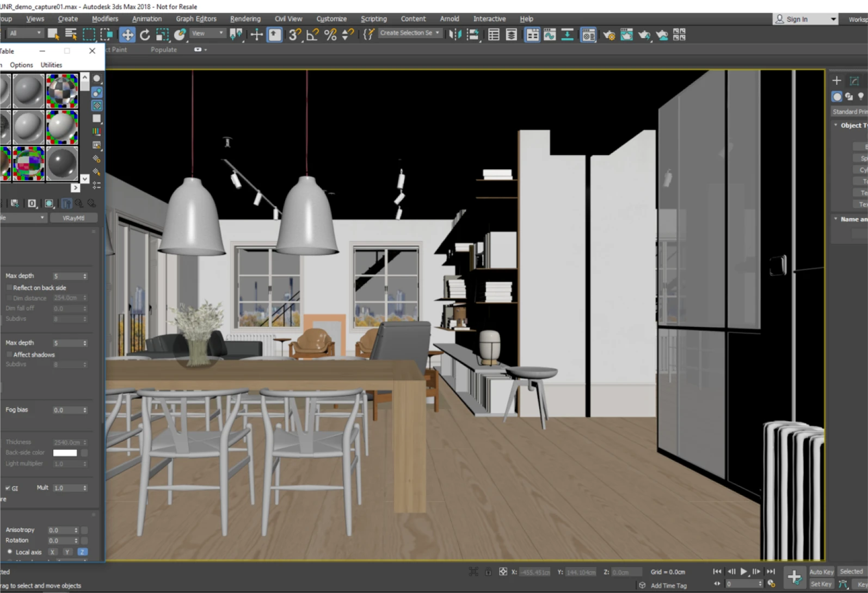868x593 pixels.
Task: Toggle the 3D Snaps button
Action: [x=294, y=35]
